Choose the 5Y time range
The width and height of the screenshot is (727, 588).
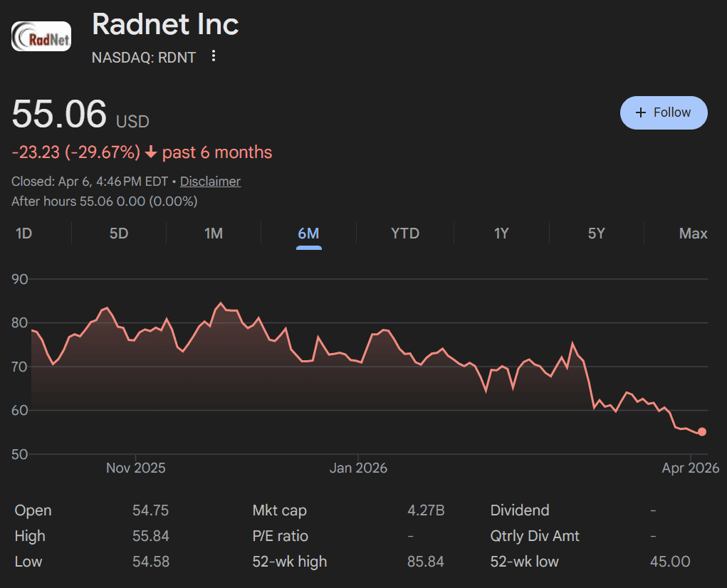click(x=596, y=233)
